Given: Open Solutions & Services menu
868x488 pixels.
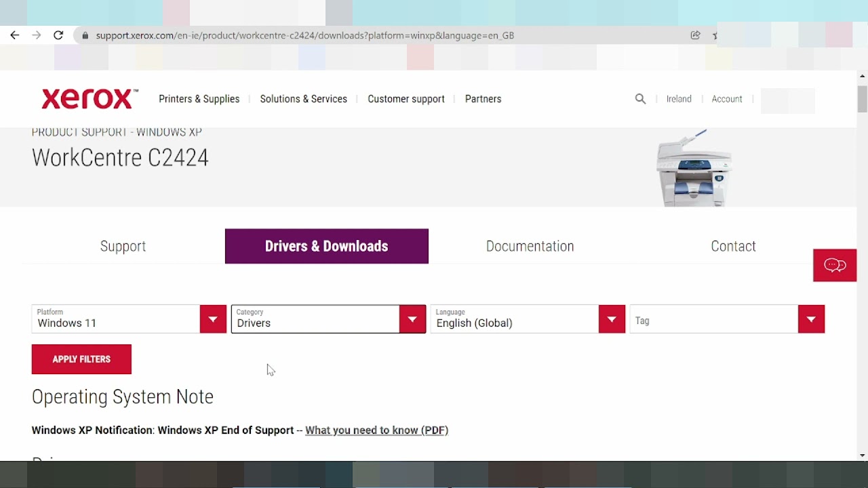Looking at the screenshot, I should pyautogui.click(x=303, y=99).
